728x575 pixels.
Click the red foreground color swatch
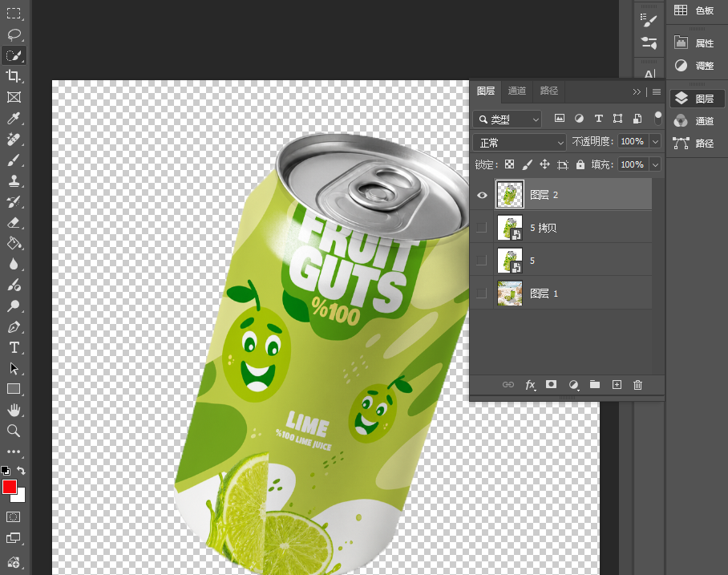click(10, 487)
